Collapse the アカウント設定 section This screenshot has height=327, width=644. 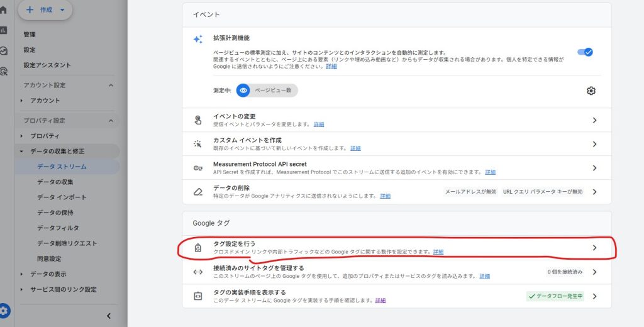(x=111, y=86)
